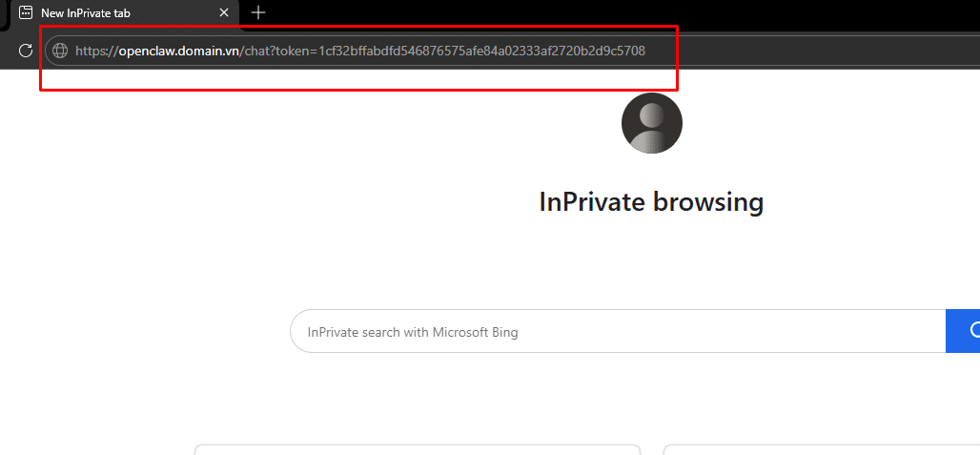This screenshot has height=455, width=980.
Task: Open the left info card below search
Action: coord(417,449)
